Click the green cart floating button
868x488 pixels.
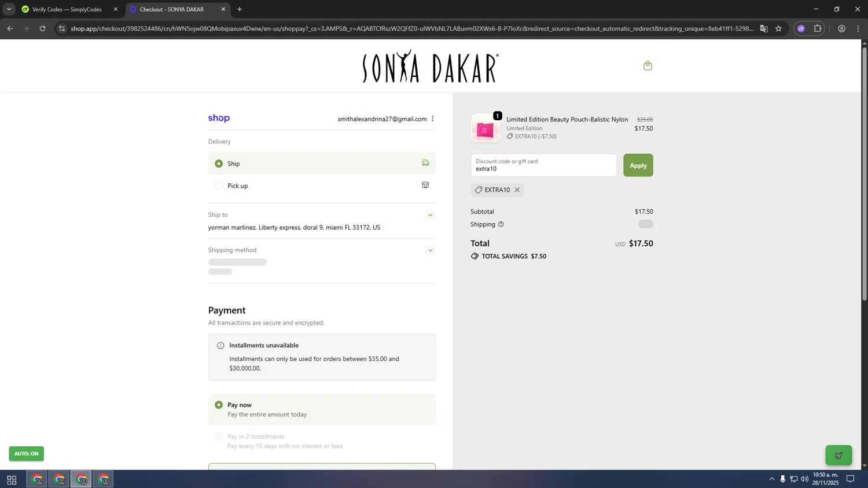pos(838,456)
